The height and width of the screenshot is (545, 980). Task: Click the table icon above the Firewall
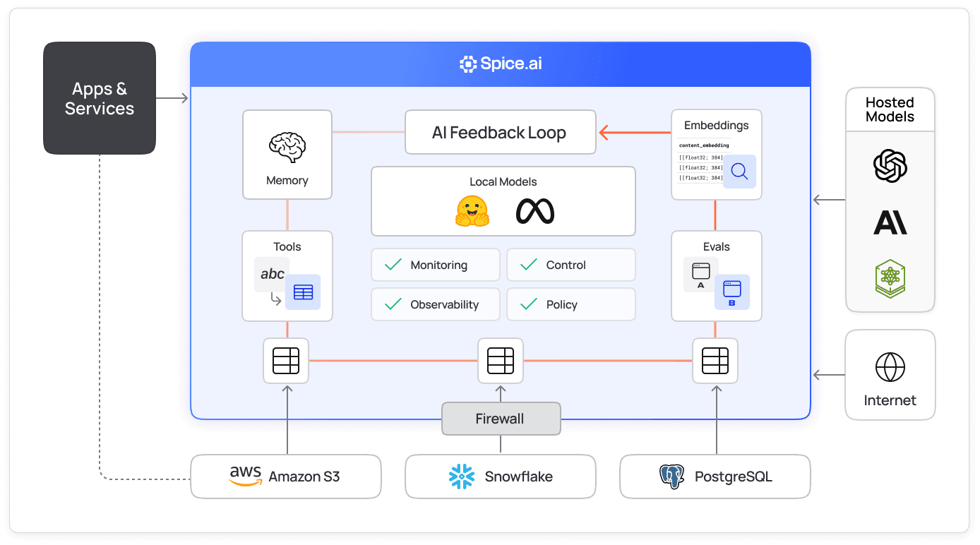pyautogui.click(x=501, y=361)
